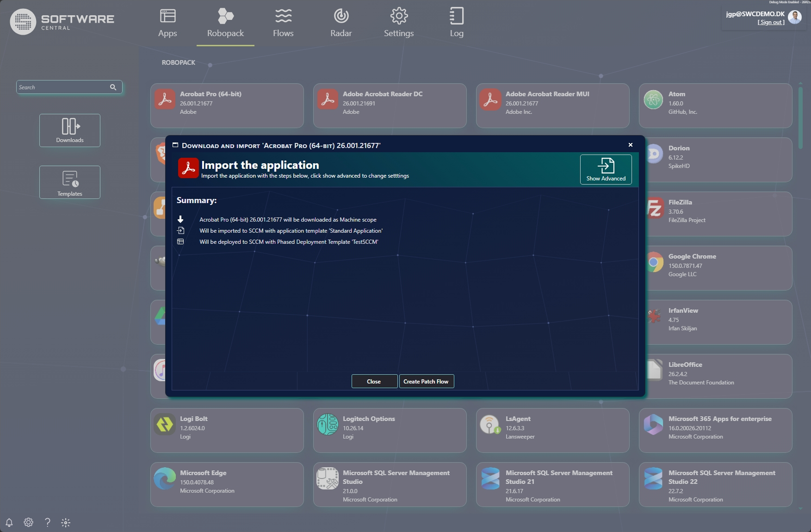Click the download arrow icon in the summary
This screenshot has height=532, width=811.
(x=180, y=219)
